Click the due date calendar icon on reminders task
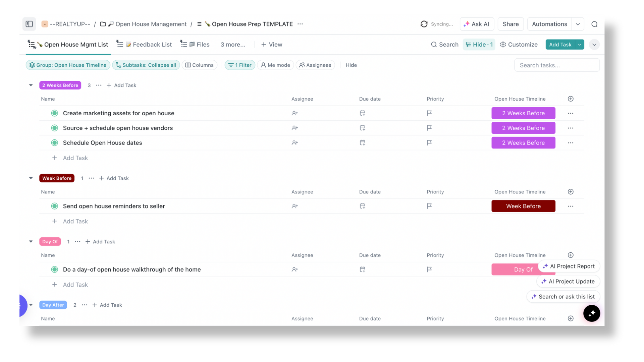The image size is (644, 362). pyautogui.click(x=362, y=206)
